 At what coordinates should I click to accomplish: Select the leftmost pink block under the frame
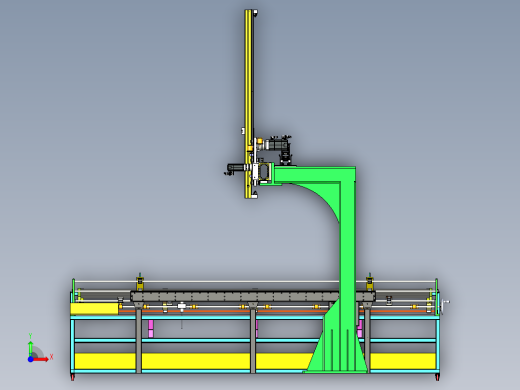tap(151, 328)
